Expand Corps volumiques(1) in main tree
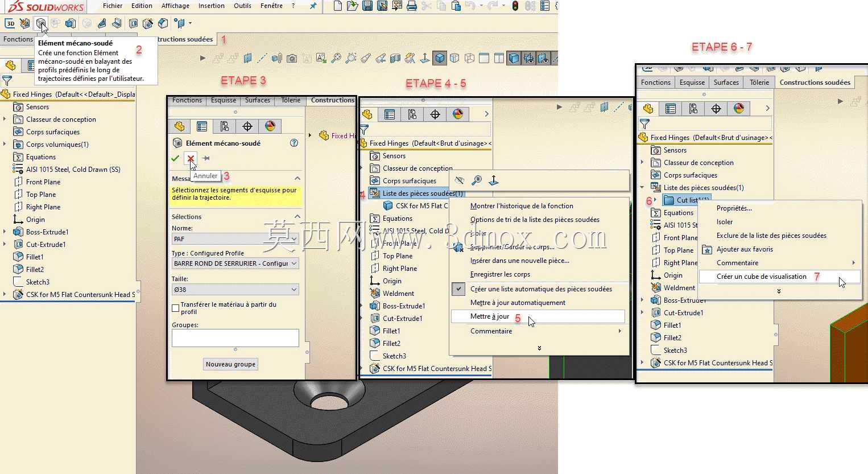 tap(5, 144)
